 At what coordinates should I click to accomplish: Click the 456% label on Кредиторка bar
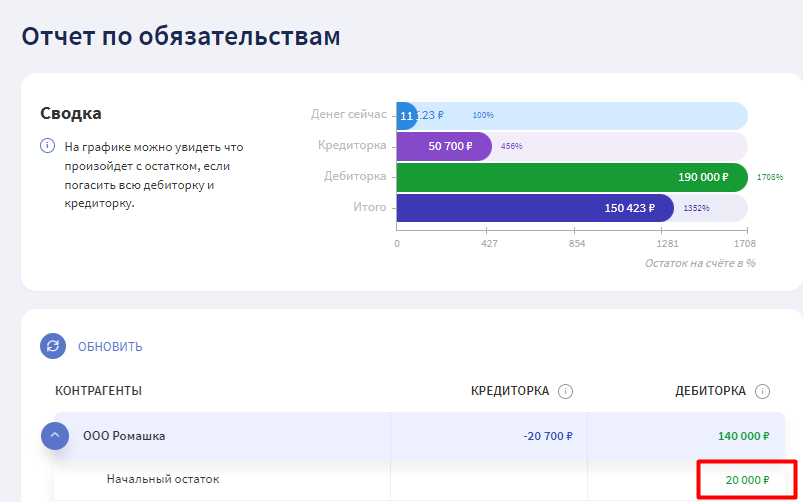(x=512, y=147)
